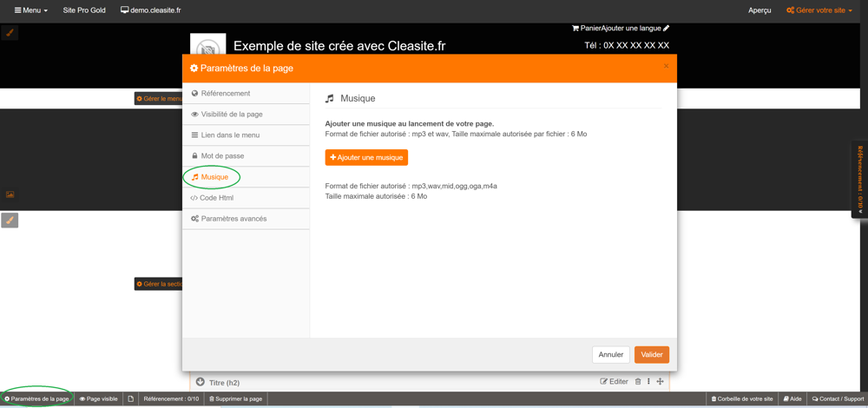
Task: Toggle Page visible in bottom bar
Action: [99, 399]
